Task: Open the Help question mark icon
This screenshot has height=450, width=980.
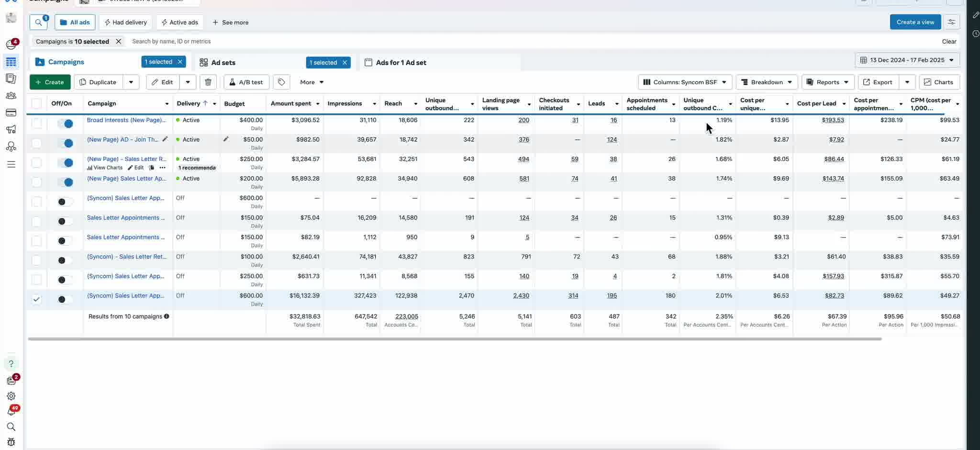Action: [x=11, y=364]
